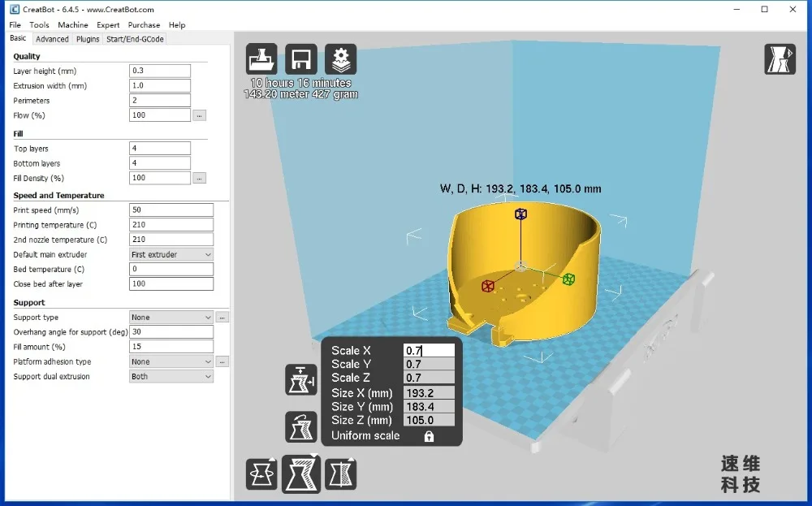Image resolution: width=812 pixels, height=506 pixels.
Task: Click the slice settings gear icon
Action: tap(340, 59)
